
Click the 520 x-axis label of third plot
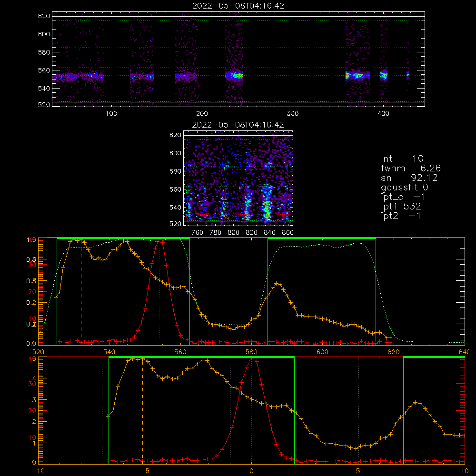tap(38, 352)
